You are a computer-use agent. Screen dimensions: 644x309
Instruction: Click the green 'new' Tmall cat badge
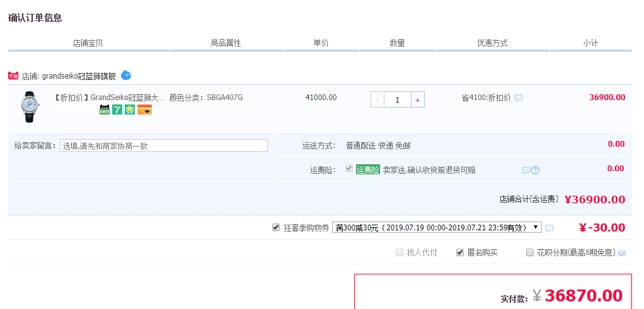coord(105,110)
